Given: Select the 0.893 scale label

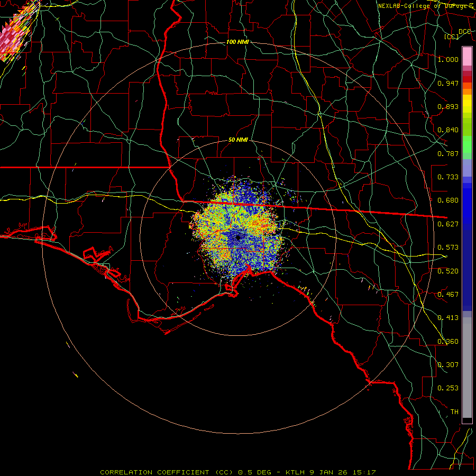Looking at the screenshot, I should coord(448,106).
